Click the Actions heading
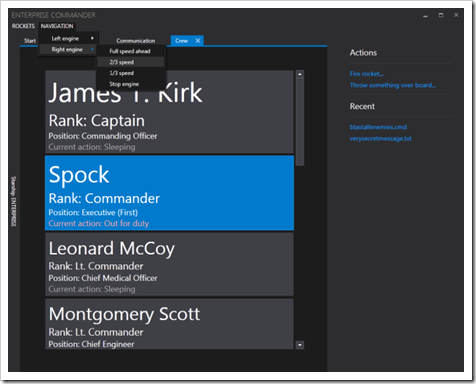The width and height of the screenshot is (476, 384). tap(363, 53)
